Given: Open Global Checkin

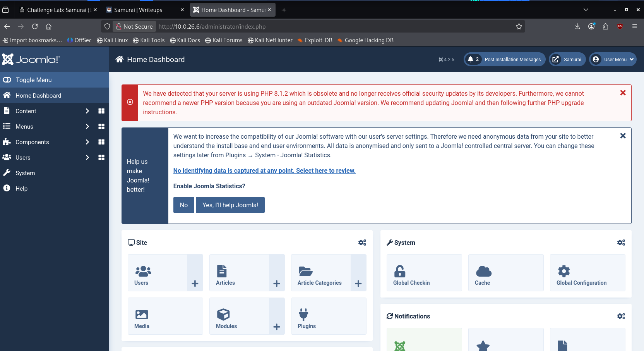Looking at the screenshot, I should pyautogui.click(x=424, y=273).
